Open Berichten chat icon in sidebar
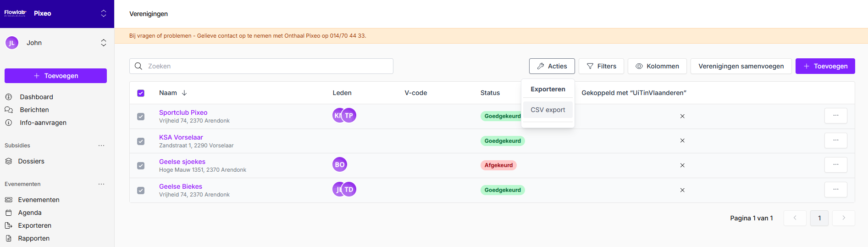The image size is (868, 247). click(9, 110)
